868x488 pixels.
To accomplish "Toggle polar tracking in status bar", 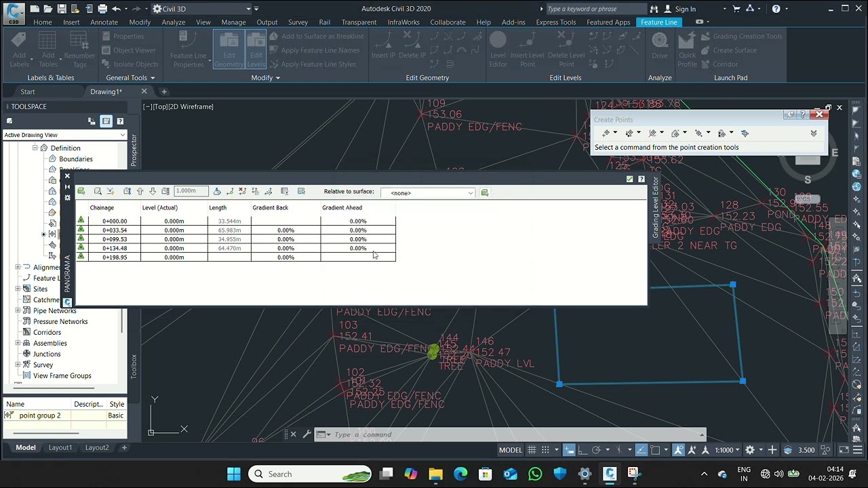I will click(x=596, y=449).
